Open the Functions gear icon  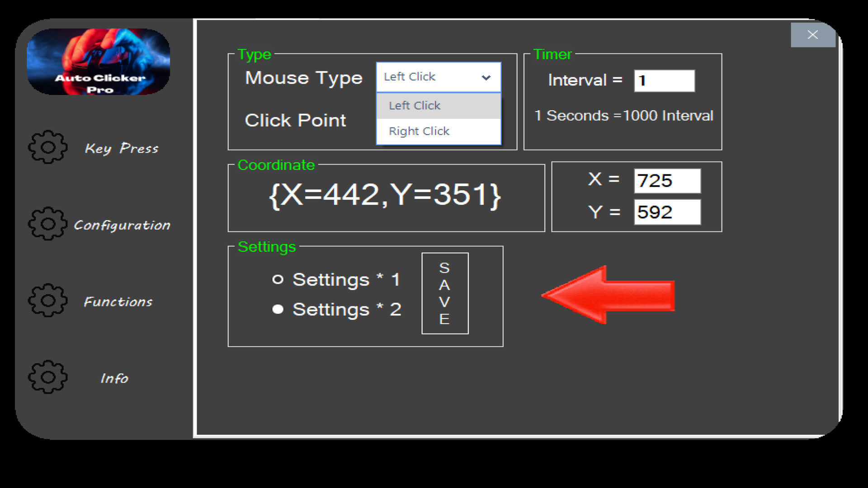[x=47, y=300]
